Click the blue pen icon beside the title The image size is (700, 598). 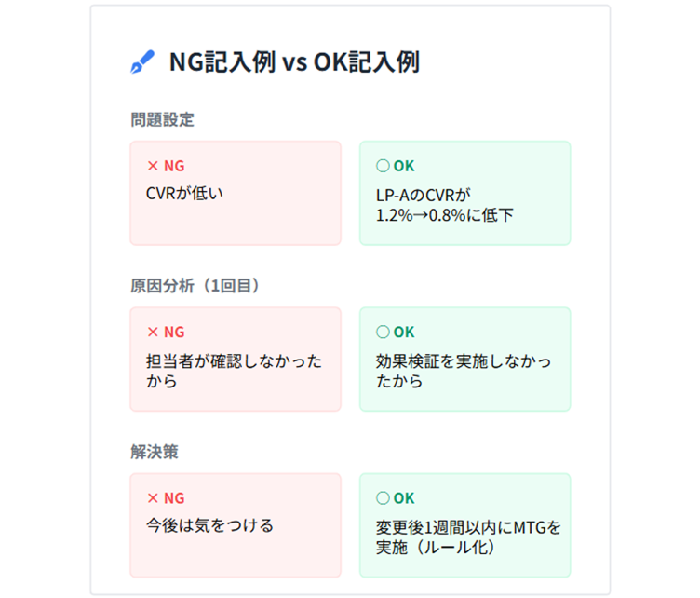pyautogui.click(x=142, y=63)
